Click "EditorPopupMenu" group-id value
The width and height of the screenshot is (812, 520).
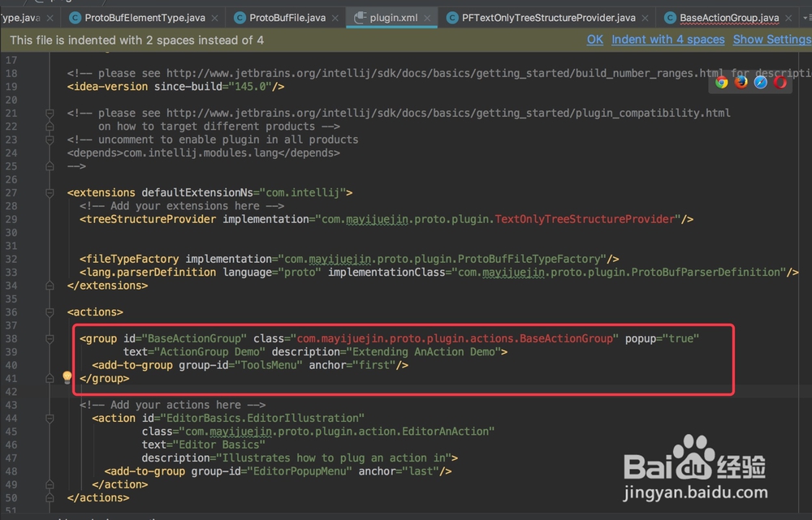[300, 471]
